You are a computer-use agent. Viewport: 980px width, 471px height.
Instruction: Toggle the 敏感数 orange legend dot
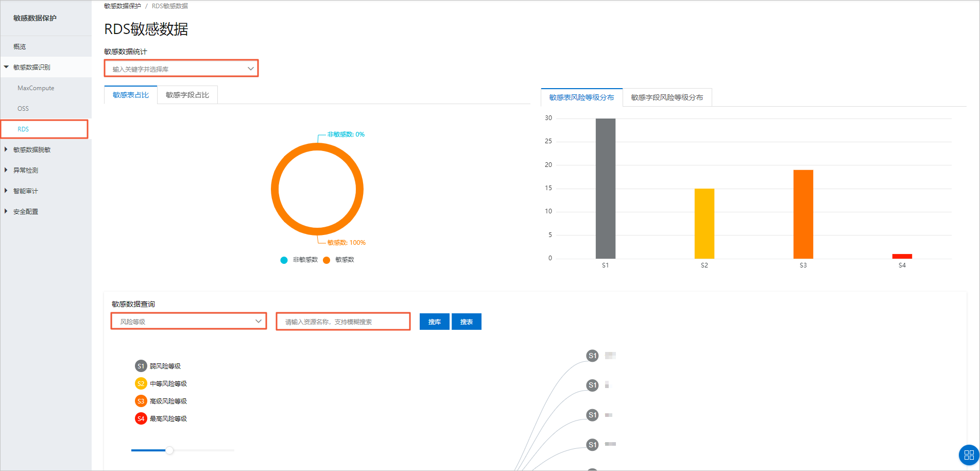coord(326,260)
